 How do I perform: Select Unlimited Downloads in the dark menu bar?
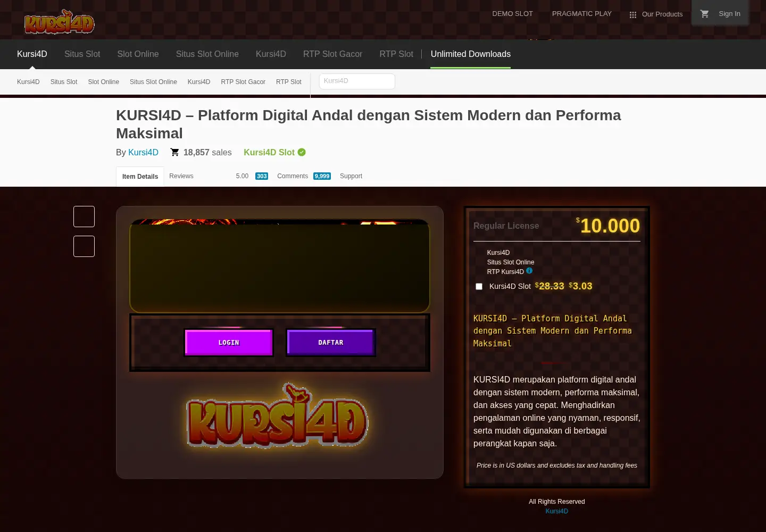coord(471,54)
